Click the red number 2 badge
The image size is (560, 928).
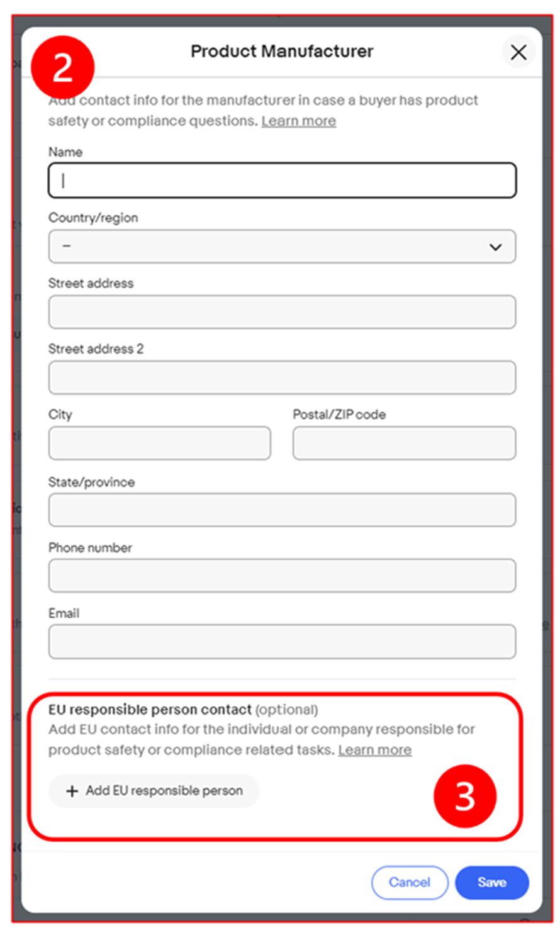(x=62, y=68)
